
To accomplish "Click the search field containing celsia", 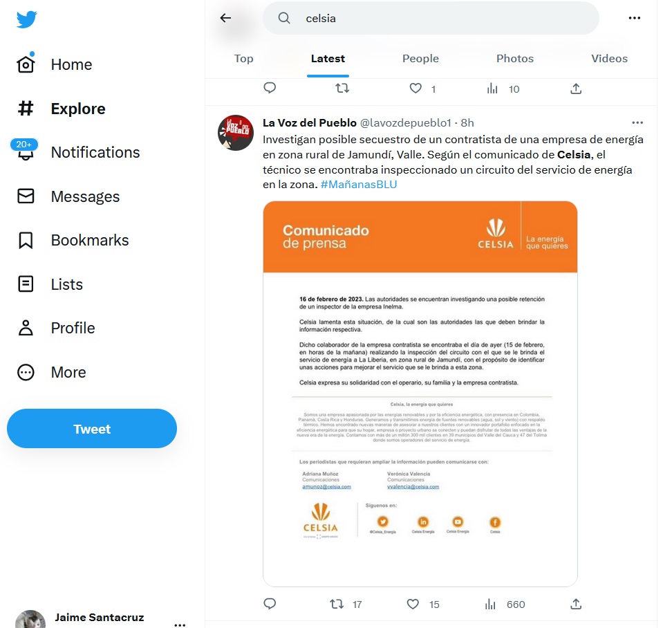I will pos(431,18).
